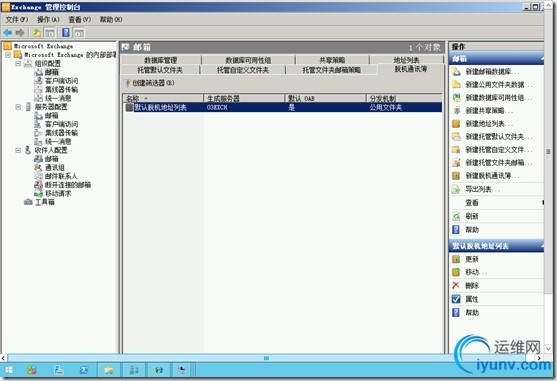The image size is (557, 381).
Task: Sort by the 生成服务器 column header
Action: (244, 98)
